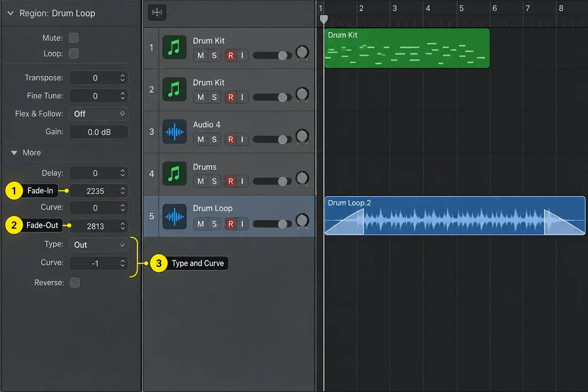Solo track 2 Drum Kit

[x=214, y=97]
